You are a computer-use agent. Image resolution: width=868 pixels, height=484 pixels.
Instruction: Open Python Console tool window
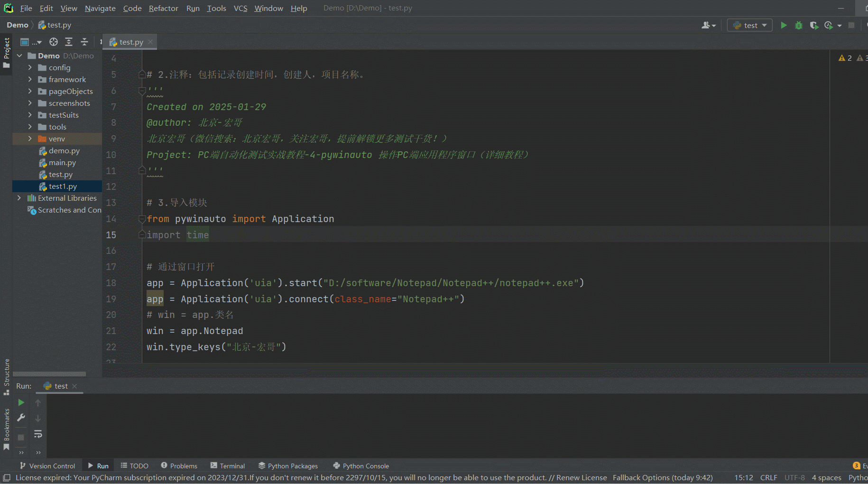pyautogui.click(x=361, y=466)
